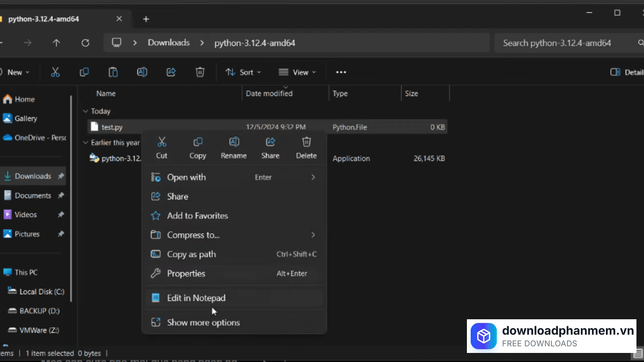Select the toolbar Rename icon
644x362 pixels.
(142, 72)
